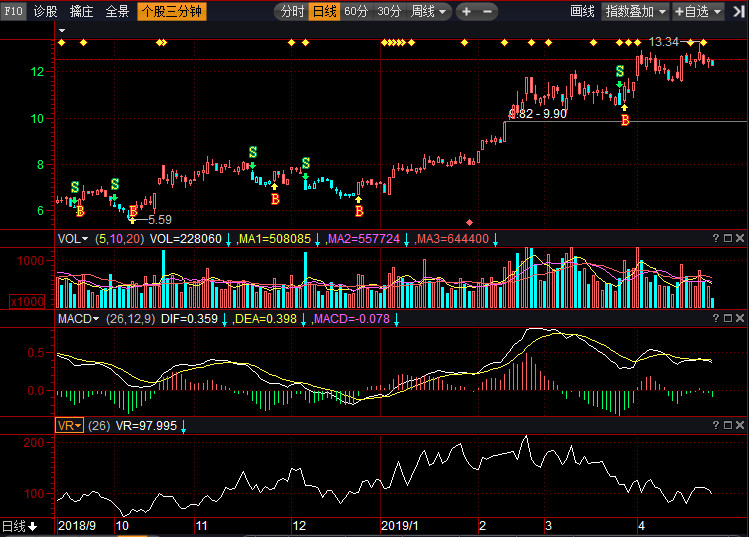This screenshot has height=537, width=749.
Task: Select the 30分 timeframe
Action: pos(389,12)
